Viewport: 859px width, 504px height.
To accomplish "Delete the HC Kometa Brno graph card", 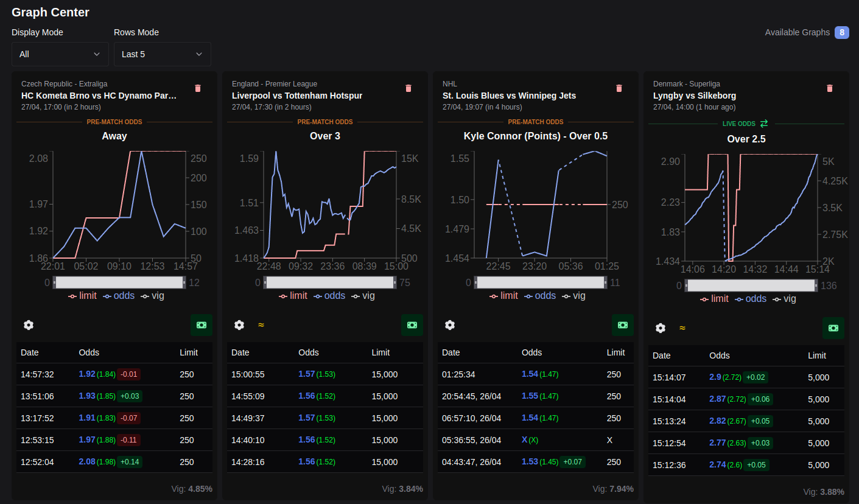I will (198, 88).
